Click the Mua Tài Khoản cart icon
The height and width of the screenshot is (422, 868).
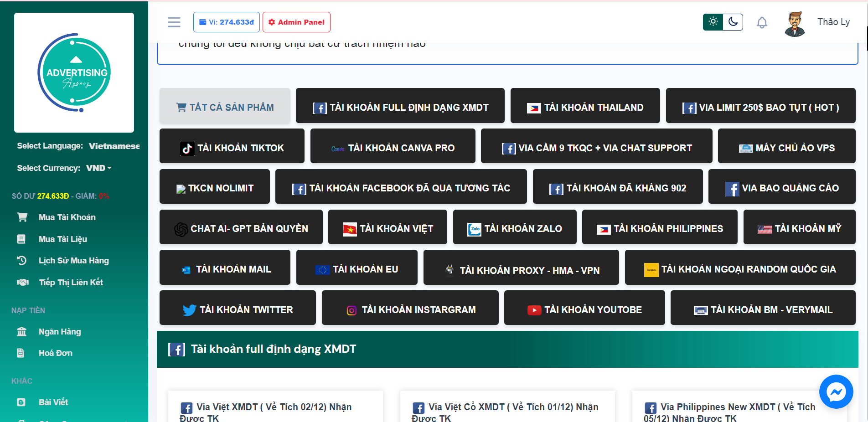coord(22,217)
